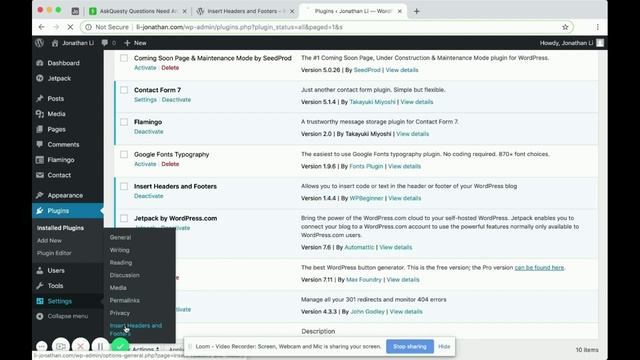This screenshot has width=640, height=360.
Task: Activate the Coming Soon Page plugin
Action: (x=145, y=68)
